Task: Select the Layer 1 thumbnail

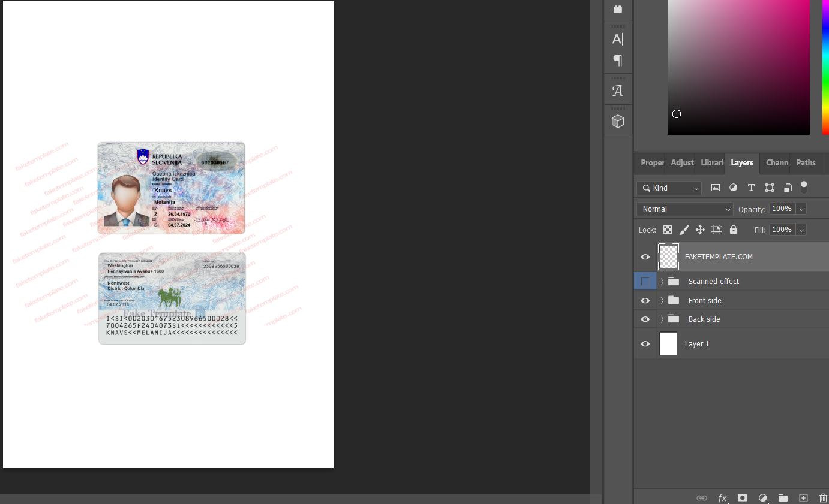Action: [x=668, y=344]
